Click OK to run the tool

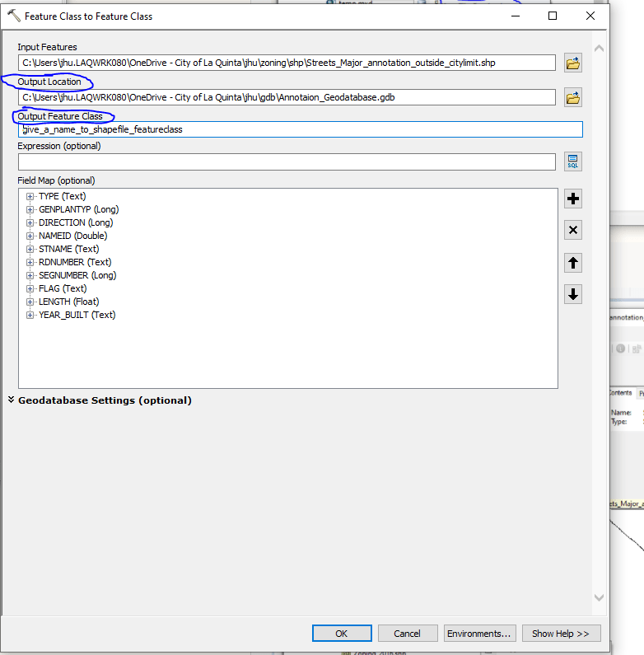pyautogui.click(x=342, y=634)
